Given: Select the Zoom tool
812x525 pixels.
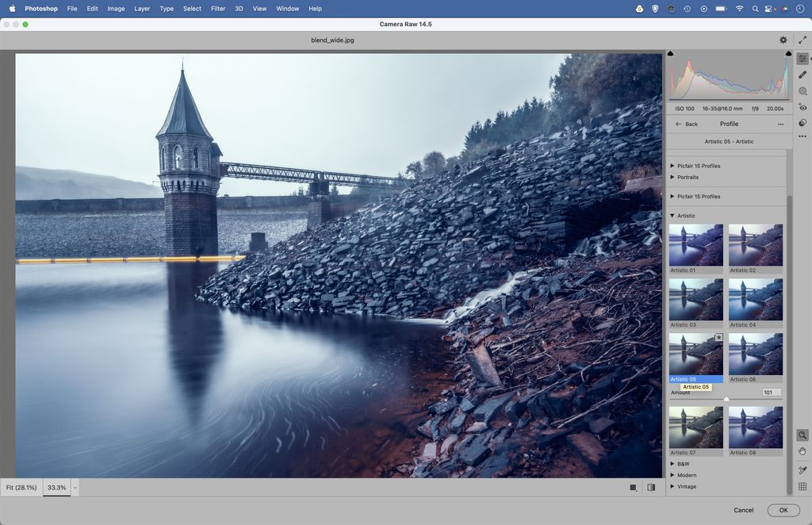Looking at the screenshot, I should tap(802, 434).
